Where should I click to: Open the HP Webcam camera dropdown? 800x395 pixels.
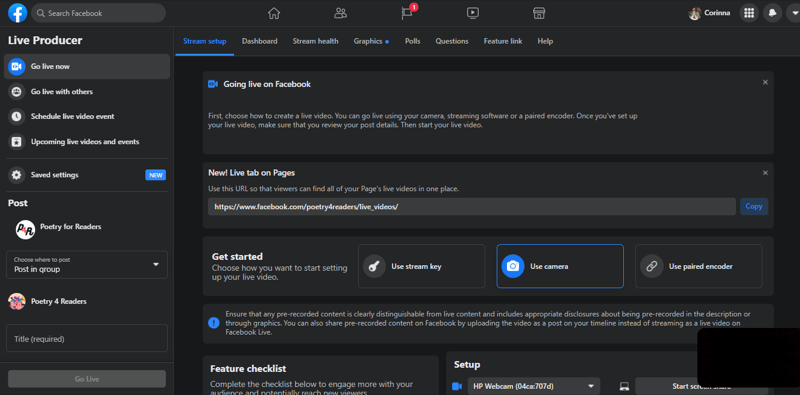(x=534, y=386)
